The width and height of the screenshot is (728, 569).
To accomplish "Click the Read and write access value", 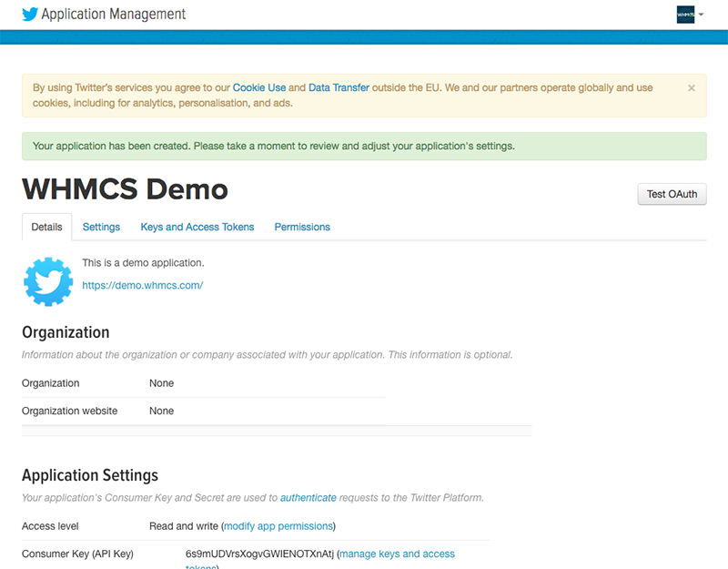I will point(184,526).
